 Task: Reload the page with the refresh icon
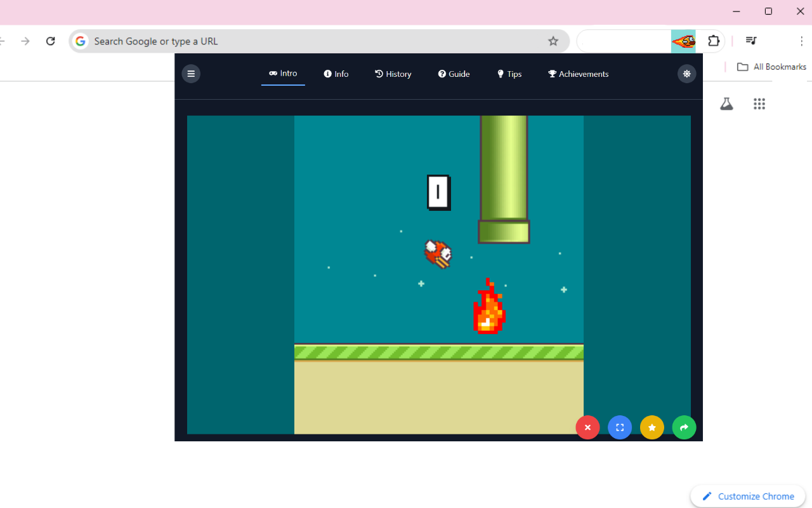(50, 41)
